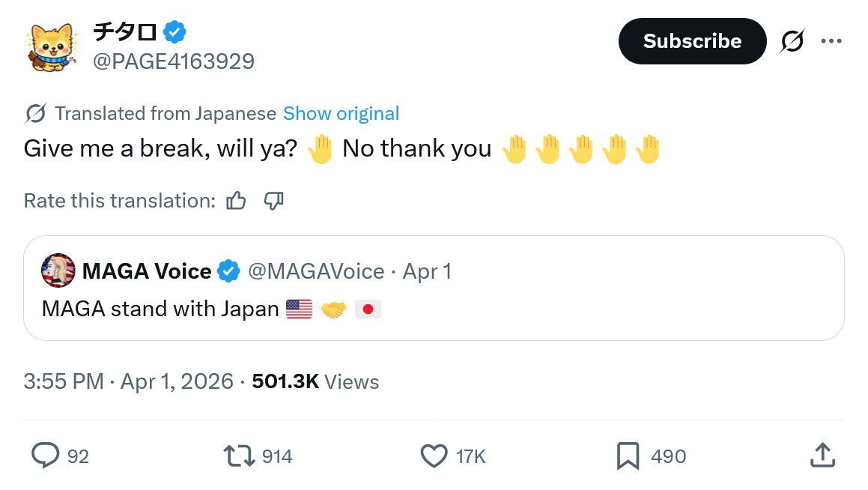
Task: Click the @MAGAVoice handle
Action: [x=316, y=271]
